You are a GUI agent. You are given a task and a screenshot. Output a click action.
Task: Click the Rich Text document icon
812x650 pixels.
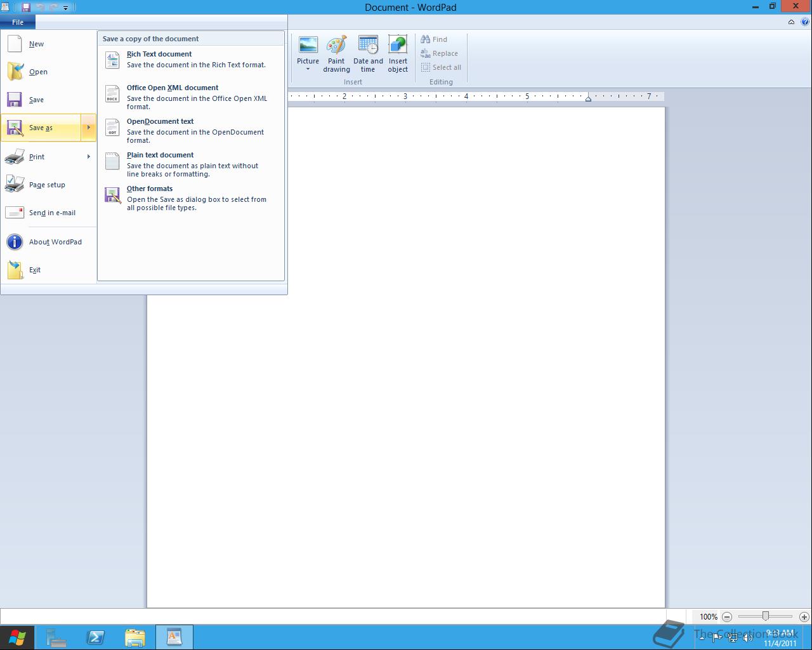tap(112, 60)
